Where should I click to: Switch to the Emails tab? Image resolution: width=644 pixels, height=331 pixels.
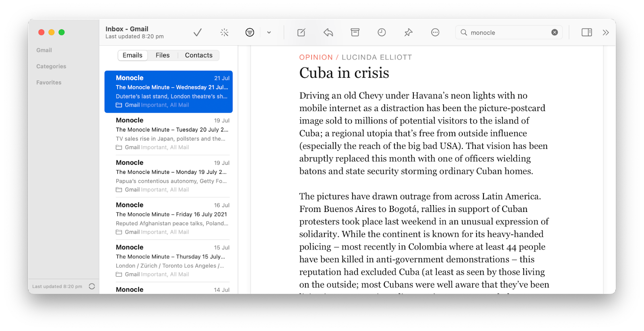point(132,56)
